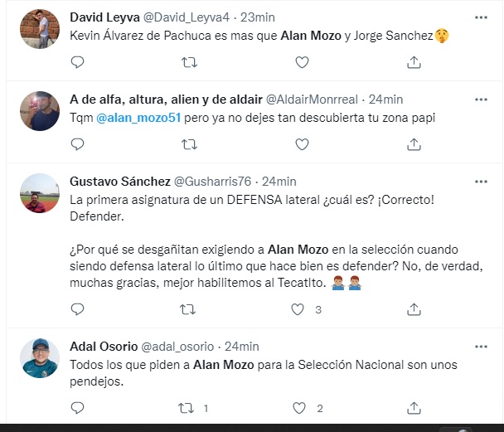Open more options on AldairMonrreal tweet

click(x=481, y=100)
